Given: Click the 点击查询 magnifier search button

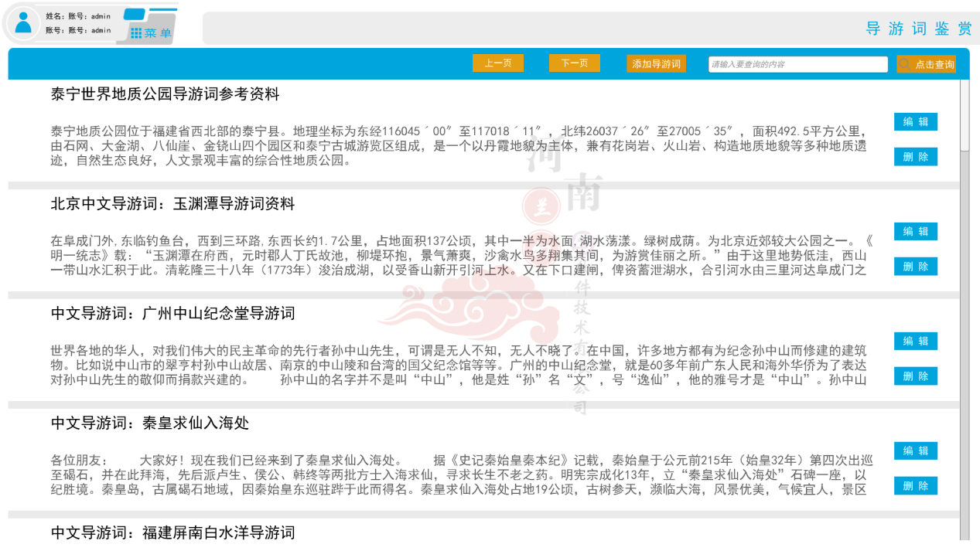Looking at the screenshot, I should coord(926,65).
